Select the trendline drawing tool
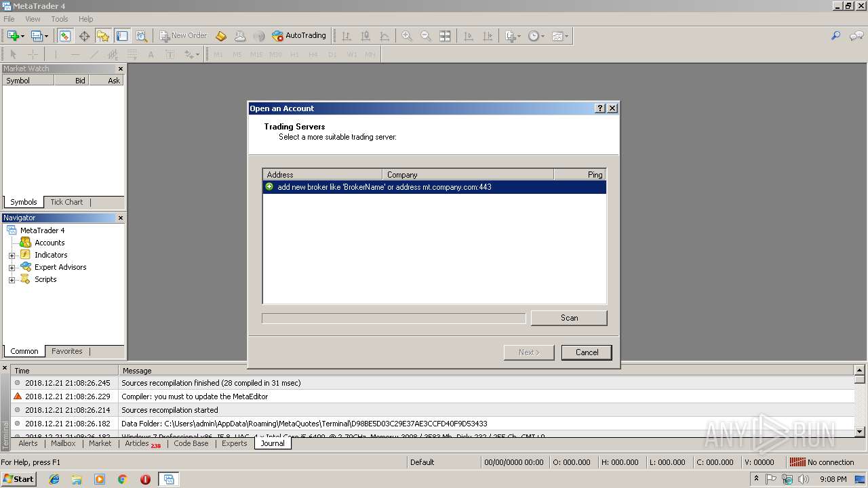 click(x=94, y=54)
